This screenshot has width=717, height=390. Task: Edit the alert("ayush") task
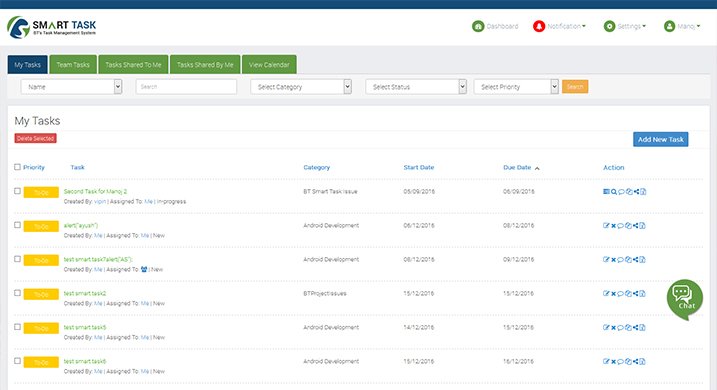(606, 225)
